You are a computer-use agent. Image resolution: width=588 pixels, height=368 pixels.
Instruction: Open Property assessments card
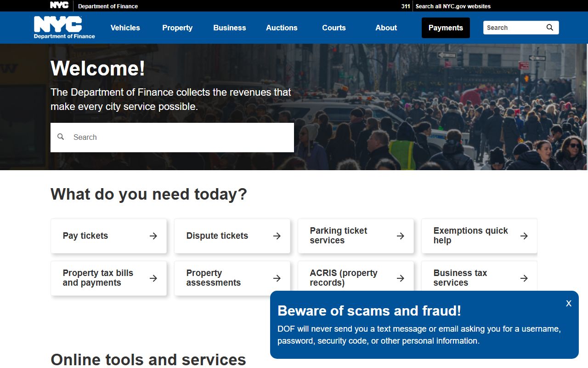[x=232, y=278]
